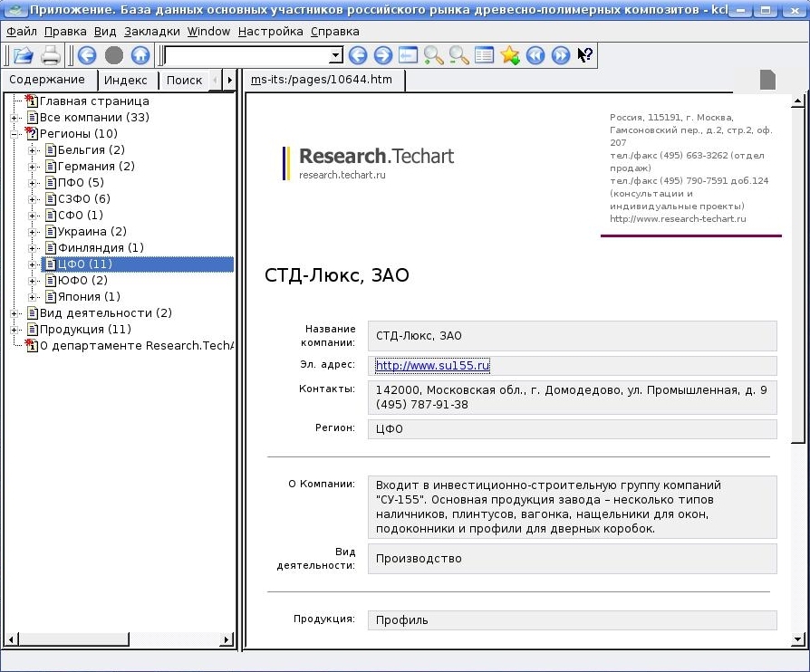Open the Закладки menu
The width and height of the screenshot is (810, 672).
[x=152, y=32]
